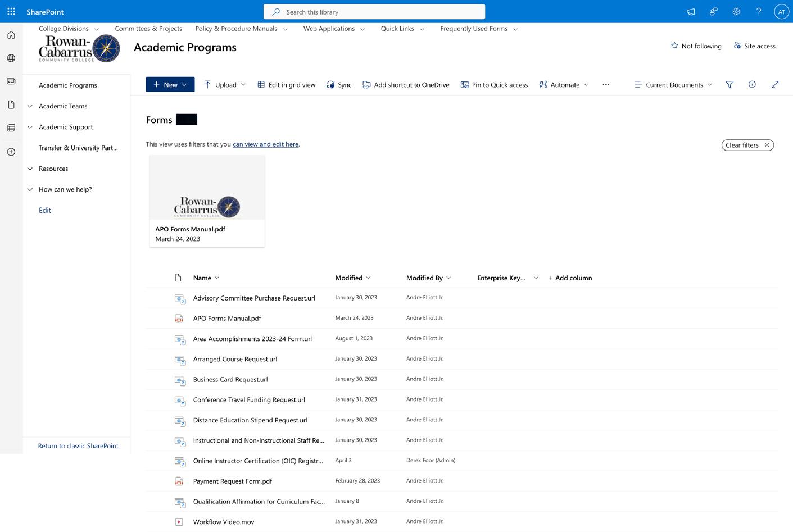
Task: Click the Search this library box
Action: point(374,12)
